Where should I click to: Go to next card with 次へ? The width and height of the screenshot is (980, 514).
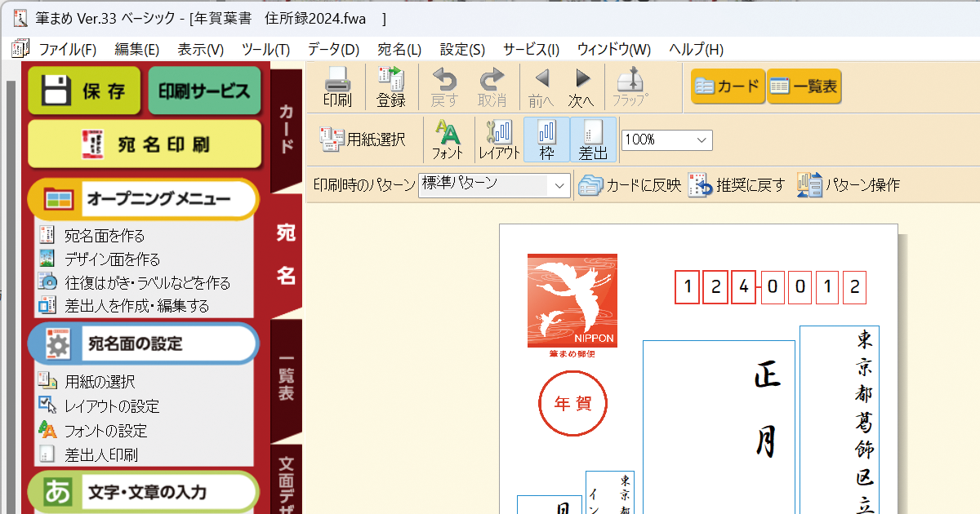581,87
